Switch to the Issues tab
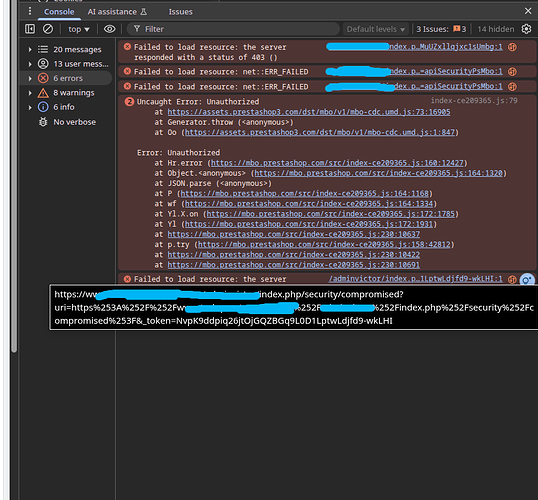This screenshot has height=500, width=538. coord(180,12)
